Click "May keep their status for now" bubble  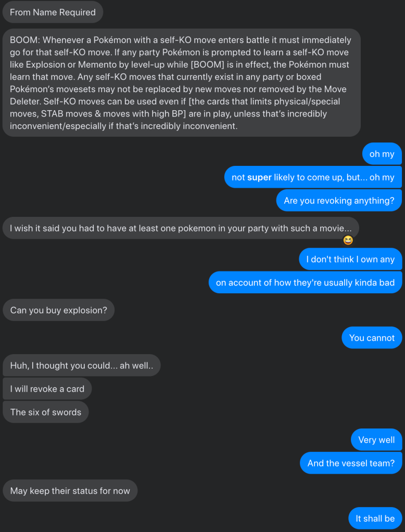point(70,491)
